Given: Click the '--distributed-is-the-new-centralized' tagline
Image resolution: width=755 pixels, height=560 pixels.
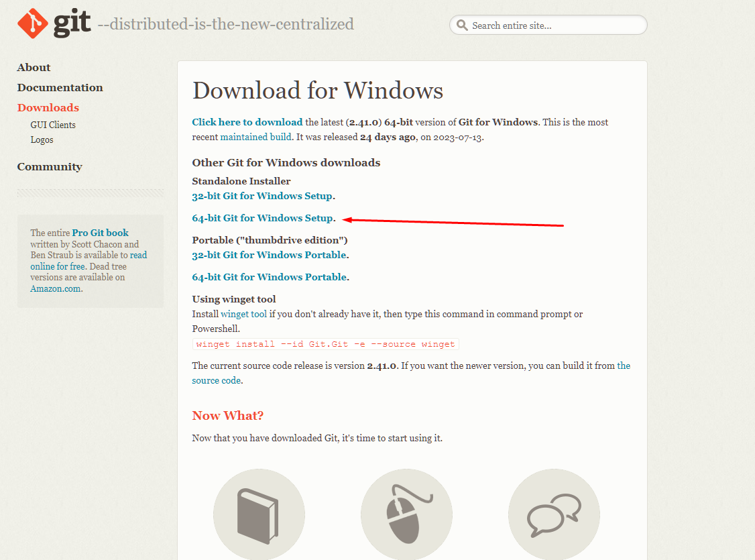Looking at the screenshot, I should click(226, 24).
